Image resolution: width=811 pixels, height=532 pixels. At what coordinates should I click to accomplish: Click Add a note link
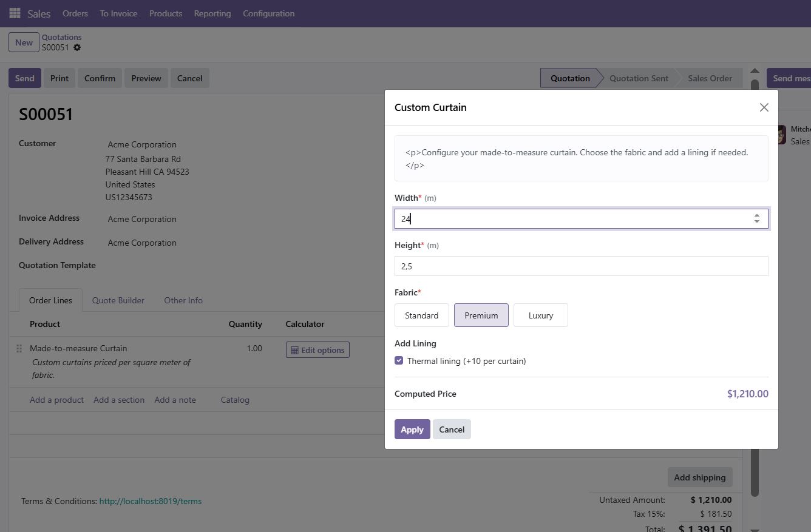tap(175, 400)
